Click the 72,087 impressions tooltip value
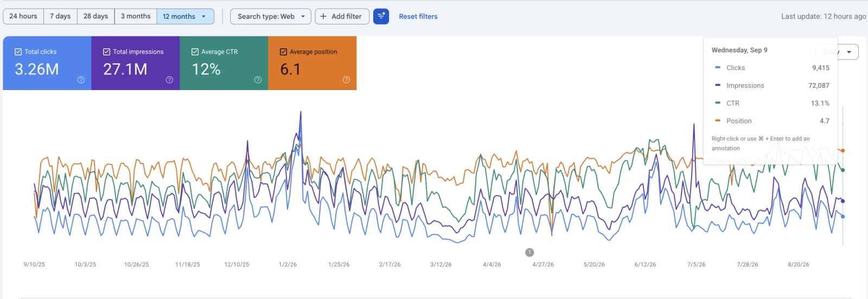The image size is (868, 299). click(x=819, y=86)
